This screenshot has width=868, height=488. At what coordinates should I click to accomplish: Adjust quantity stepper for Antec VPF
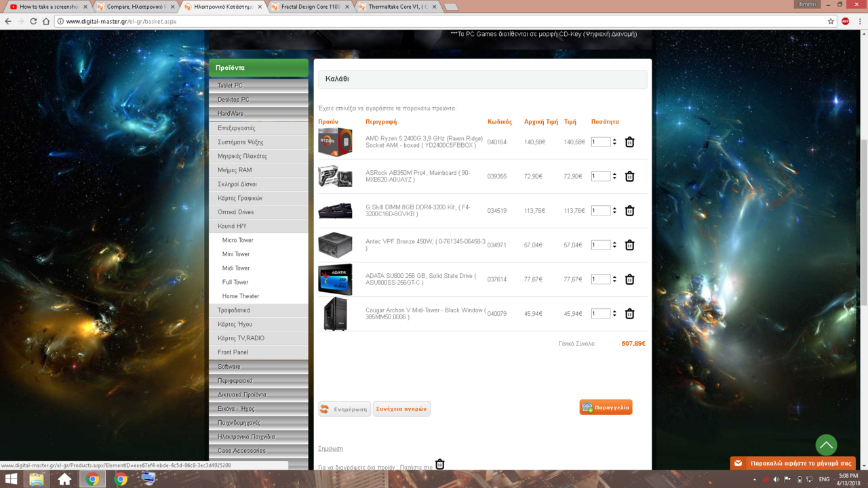point(614,245)
